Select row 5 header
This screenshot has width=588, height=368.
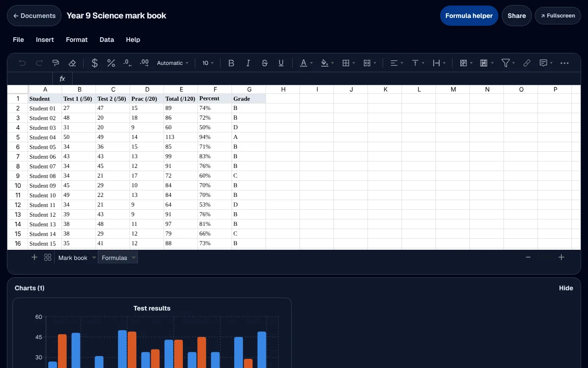pos(18,137)
